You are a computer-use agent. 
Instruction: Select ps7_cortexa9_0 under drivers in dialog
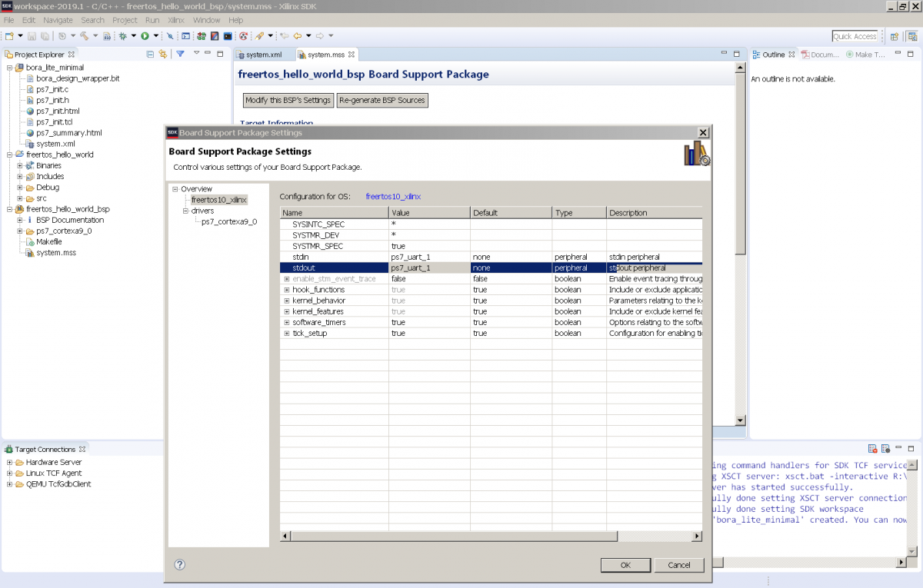228,221
